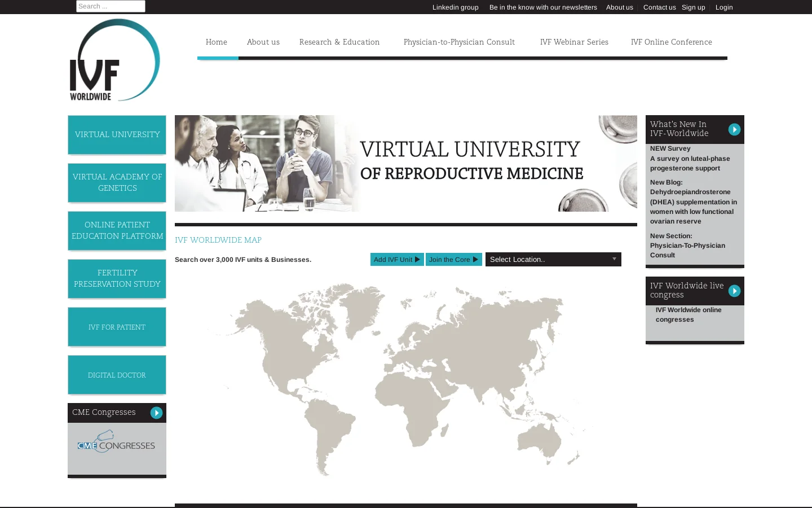Click About us in the top bar
812x508 pixels.
click(620, 7)
